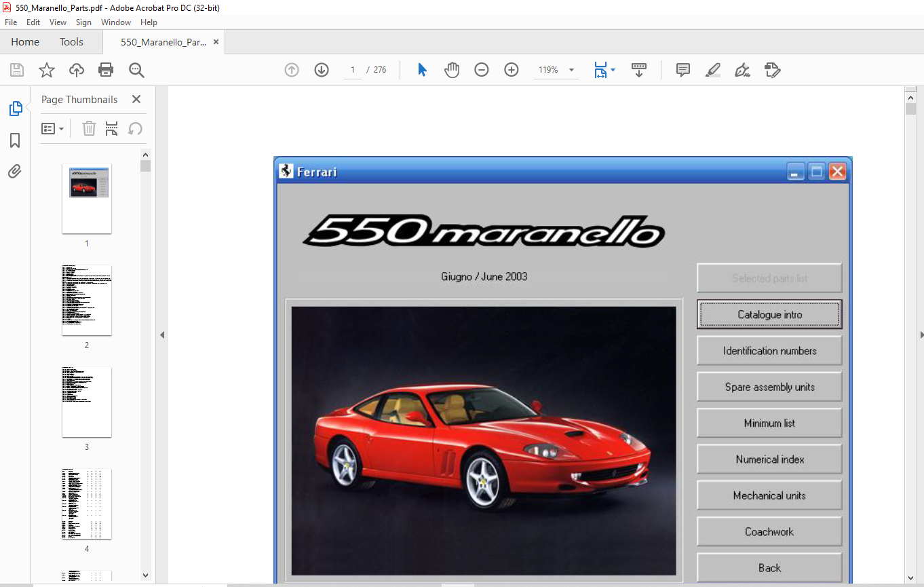Click the Giugno / June 2003 text
Screen dimensions: 924x587
(484, 277)
